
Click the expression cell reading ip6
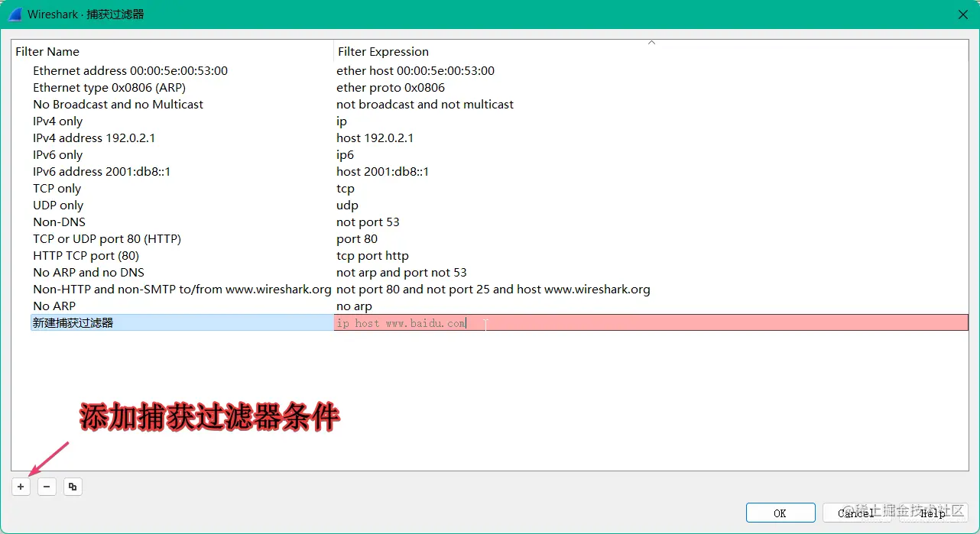pos(345,155)
